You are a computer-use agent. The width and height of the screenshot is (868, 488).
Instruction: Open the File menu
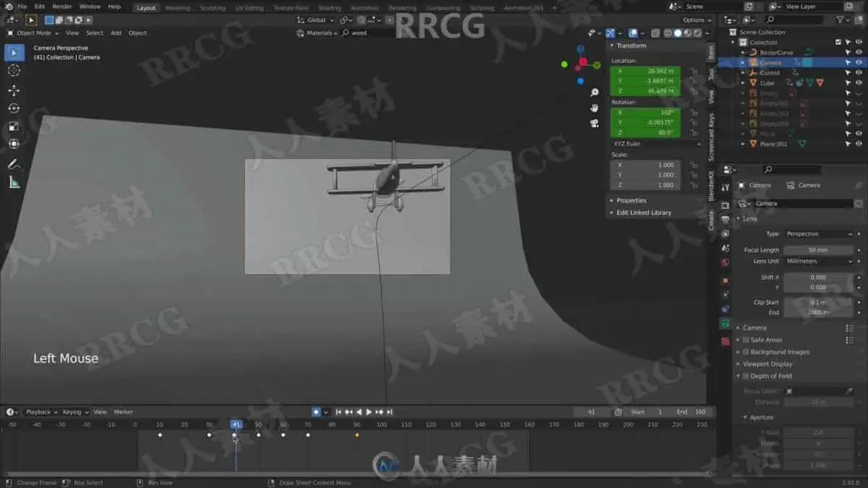point(22,7)
